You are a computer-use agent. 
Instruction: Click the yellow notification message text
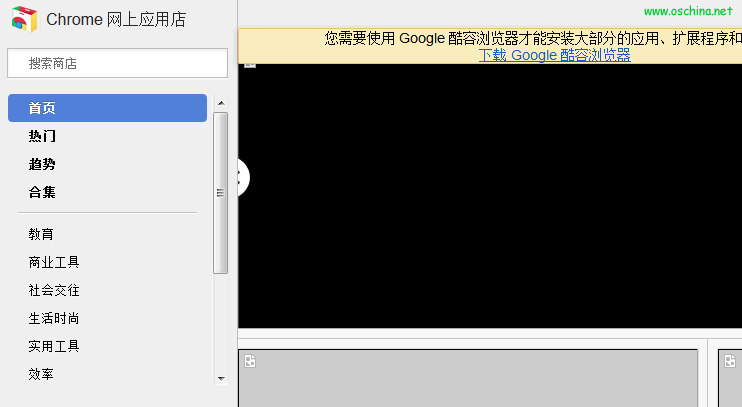[x=533, y=38]
